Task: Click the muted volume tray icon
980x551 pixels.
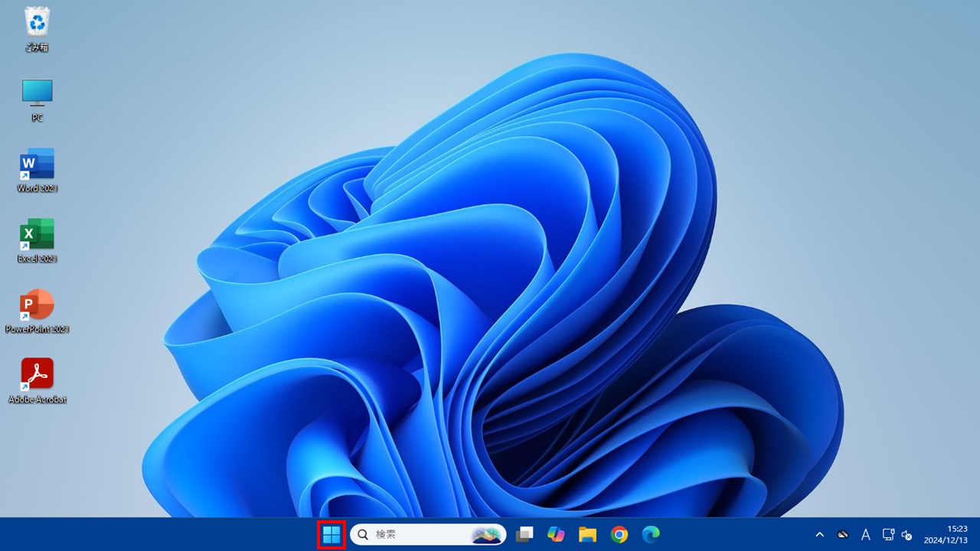Action: (907, 535)
